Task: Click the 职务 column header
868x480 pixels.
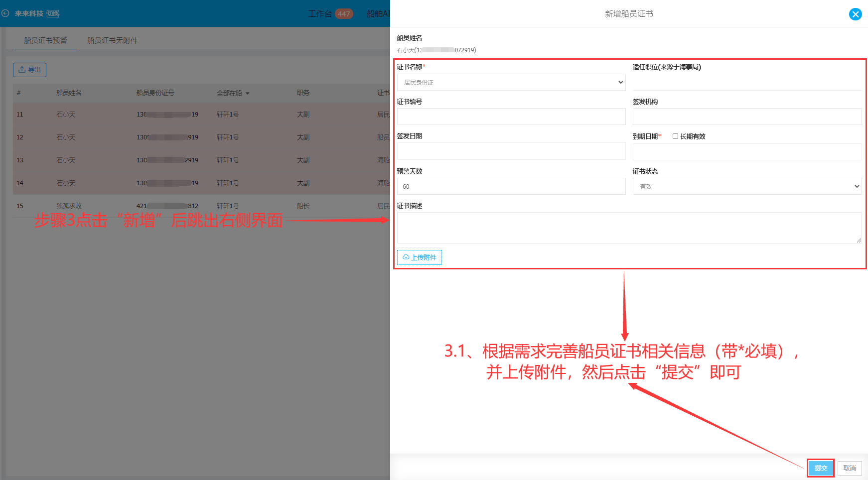Action: 303,93
